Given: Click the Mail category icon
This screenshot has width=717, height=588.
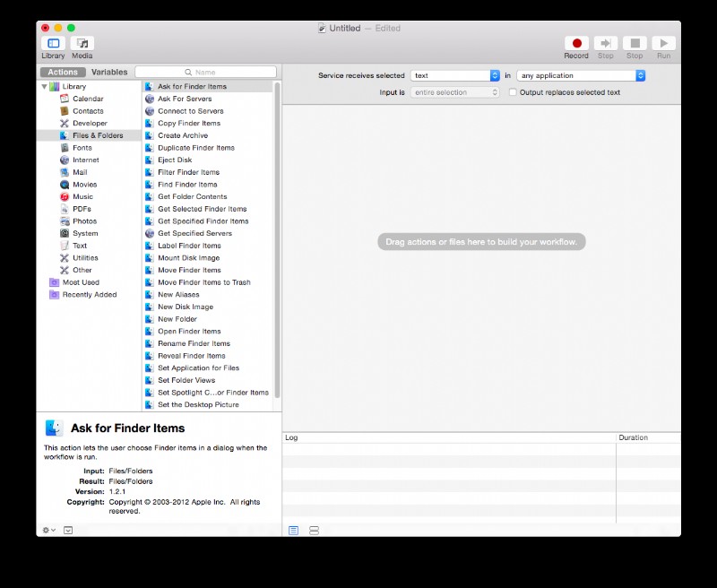Looking at the screenshot, I should pyautogui.click(x=65, y=171).
